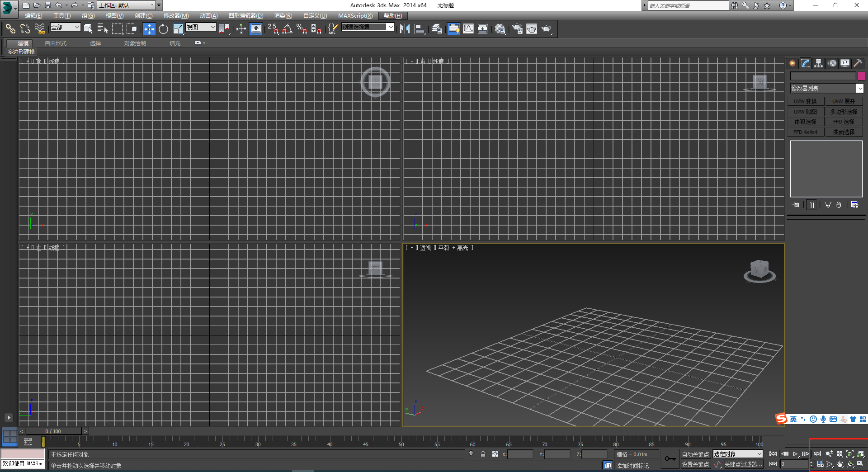Image resolution: width=868 pixels, height=472 pixels.
Task: Click the 关键点过滤器 button
Action: [x=743, y=464]
